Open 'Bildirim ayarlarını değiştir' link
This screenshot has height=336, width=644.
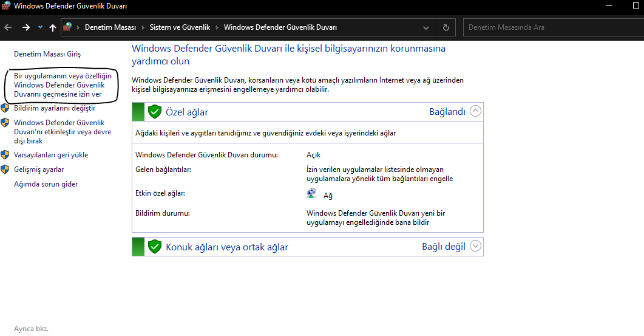(x=55, y=108)
